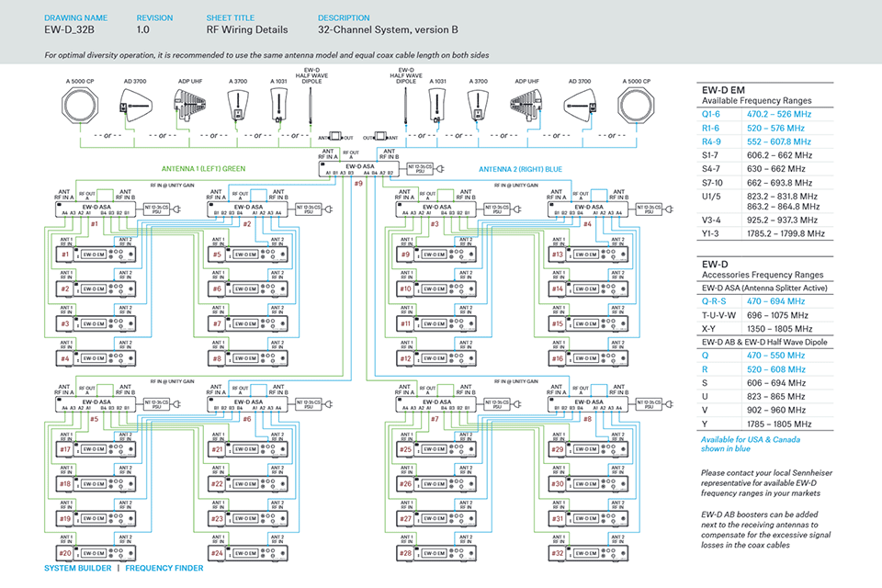
Task: Click the EW-D EM receiver #13
Action: point(588,254)
